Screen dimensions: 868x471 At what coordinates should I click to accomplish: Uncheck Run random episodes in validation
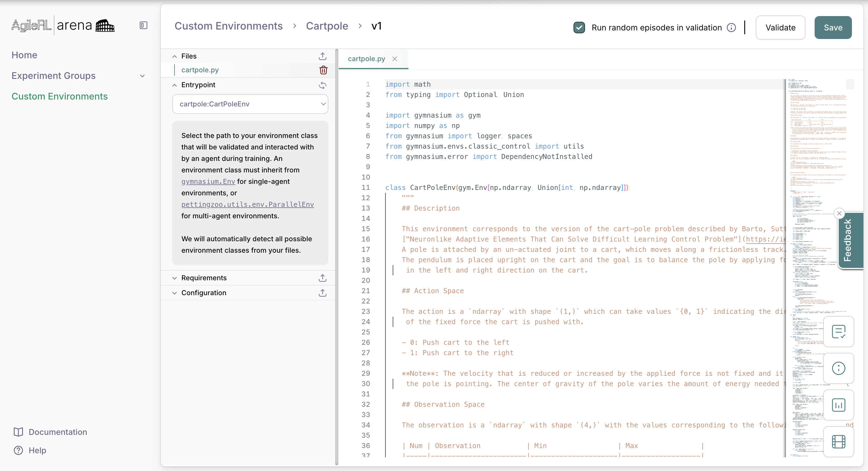point(579,27)
